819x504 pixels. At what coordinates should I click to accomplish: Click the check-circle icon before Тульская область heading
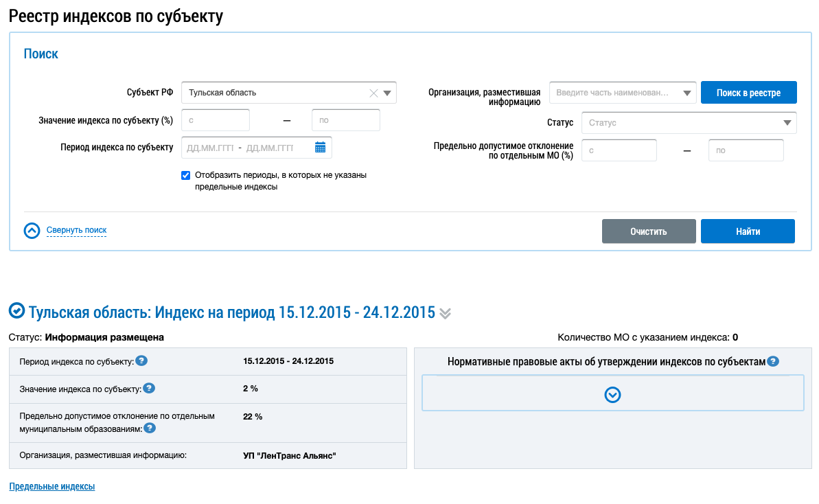coord(16,311)
